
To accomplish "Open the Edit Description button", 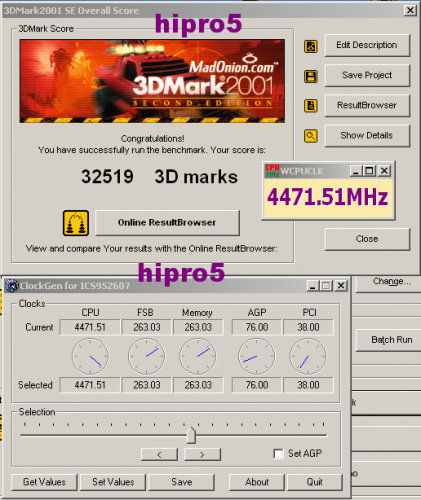I will click(367, 45).
